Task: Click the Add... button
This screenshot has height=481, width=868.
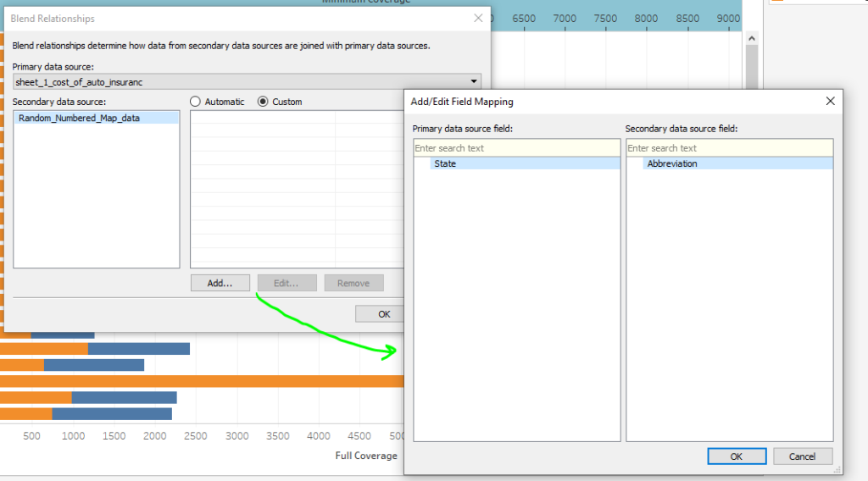Action: (x=220, y=283)
